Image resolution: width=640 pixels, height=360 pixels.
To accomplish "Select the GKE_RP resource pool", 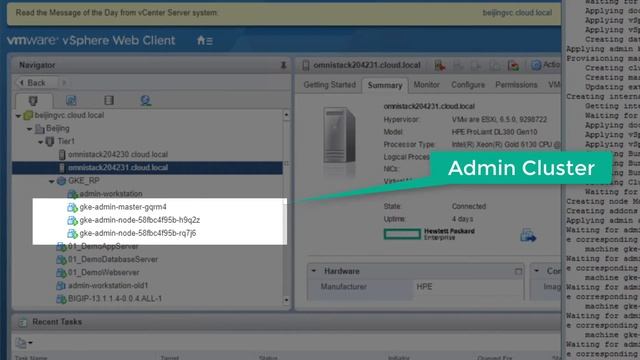I will pos(84,181).
